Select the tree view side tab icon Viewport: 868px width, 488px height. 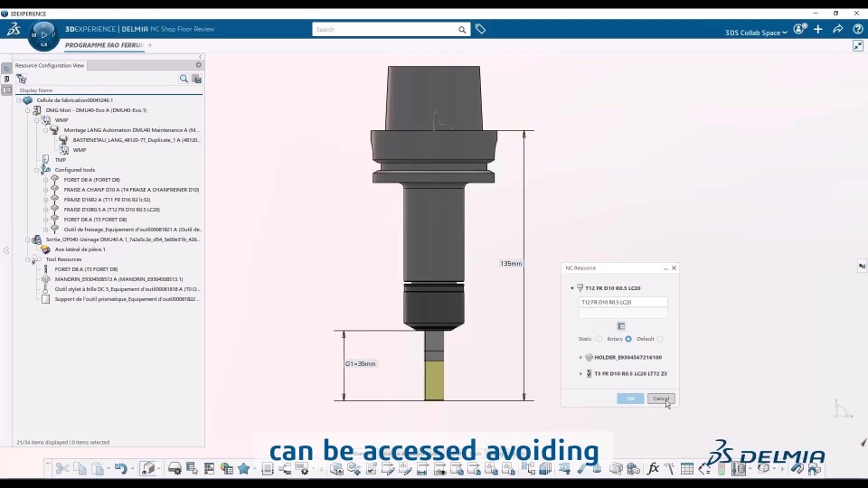(x=6, y=68)
